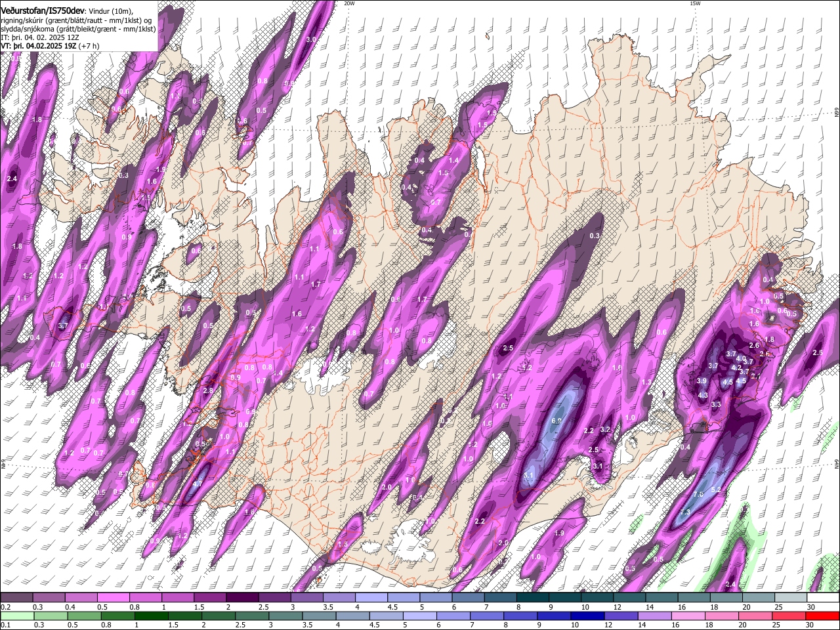Click the 'rigning/skúrir' description line
The image size is (840, 630).
click(77, 20)
